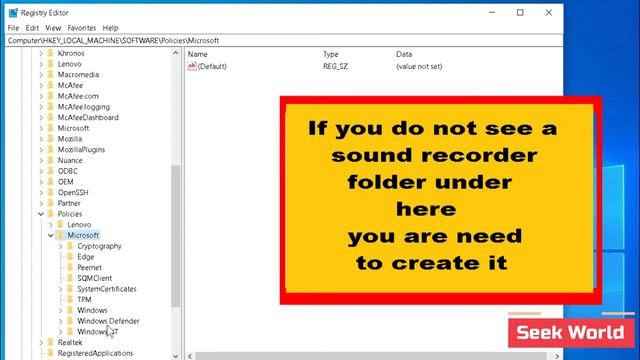640x360 pixels.
Task: Click the (value not set) data cell
Action: coord(419,66)
